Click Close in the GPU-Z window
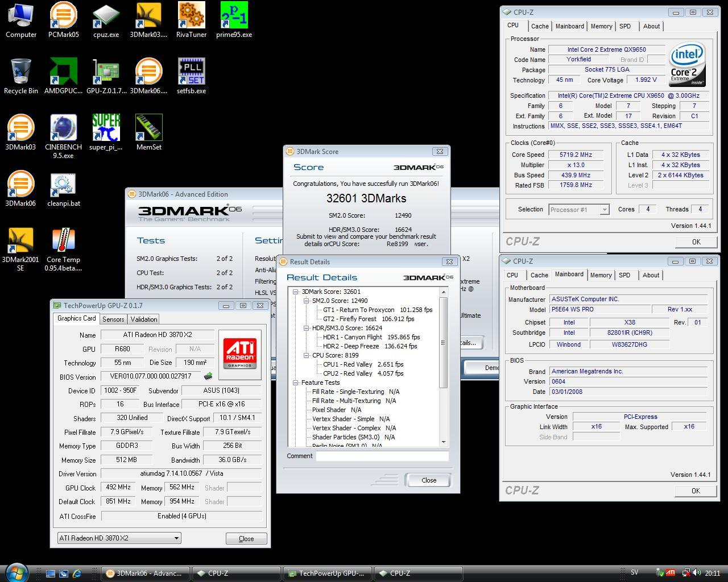This screenshot has width=728, height=582. coord(246,538)
